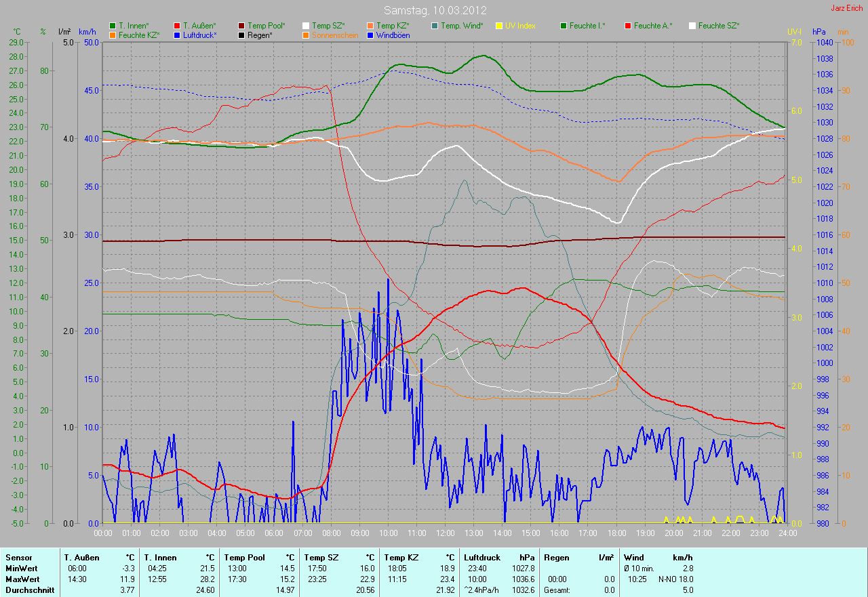Click the hPa axis unit label
The image size is (868, 597).
tap(820, 32)
